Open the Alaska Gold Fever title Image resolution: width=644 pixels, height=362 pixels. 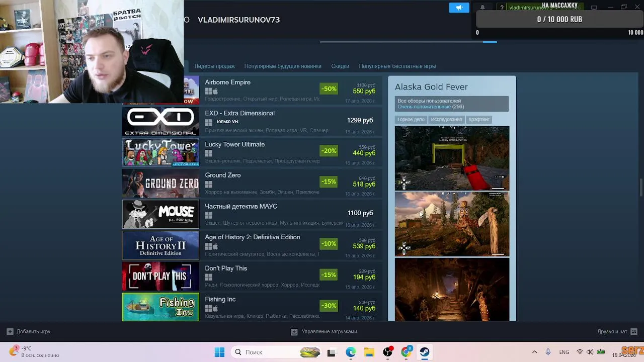(x=431, y=87)
